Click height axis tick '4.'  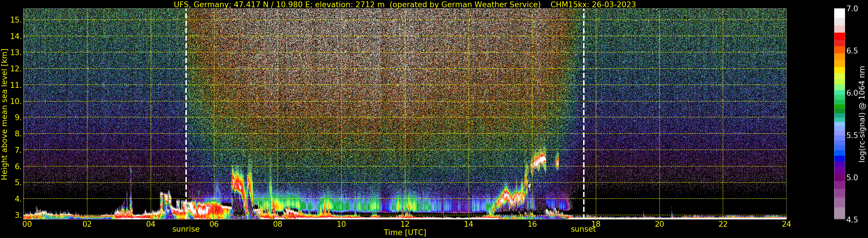18,199
